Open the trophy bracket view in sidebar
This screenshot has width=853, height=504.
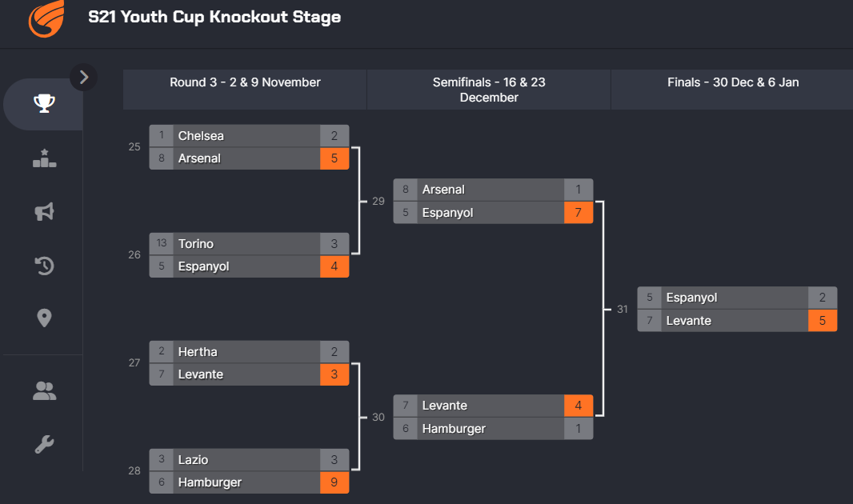point(44,104)
